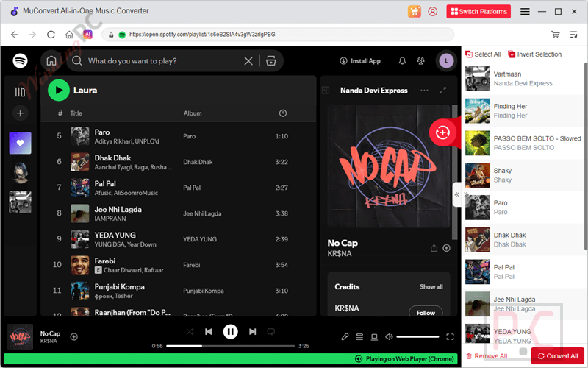Sort by the duration clock icon
The image size is (588, 368).
(283, 113)
